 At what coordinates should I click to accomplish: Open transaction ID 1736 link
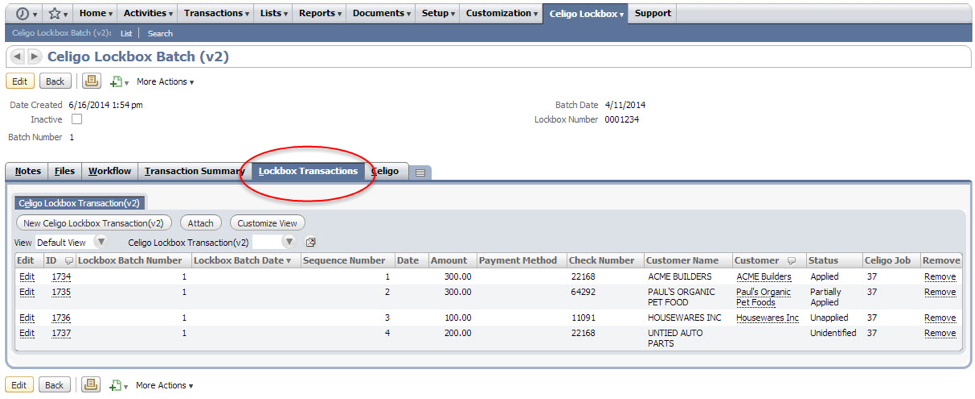(x=61, y=318)
